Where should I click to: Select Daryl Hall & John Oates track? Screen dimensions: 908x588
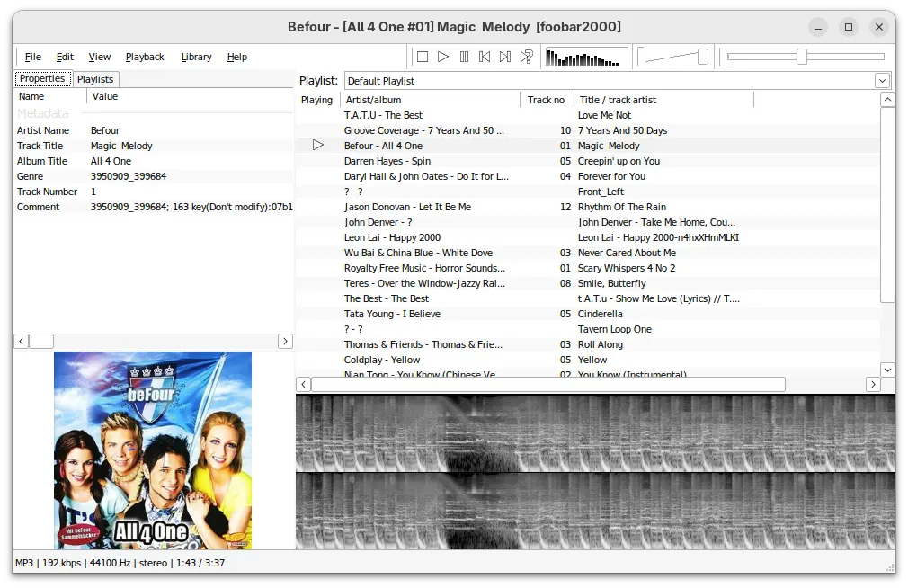588,177
